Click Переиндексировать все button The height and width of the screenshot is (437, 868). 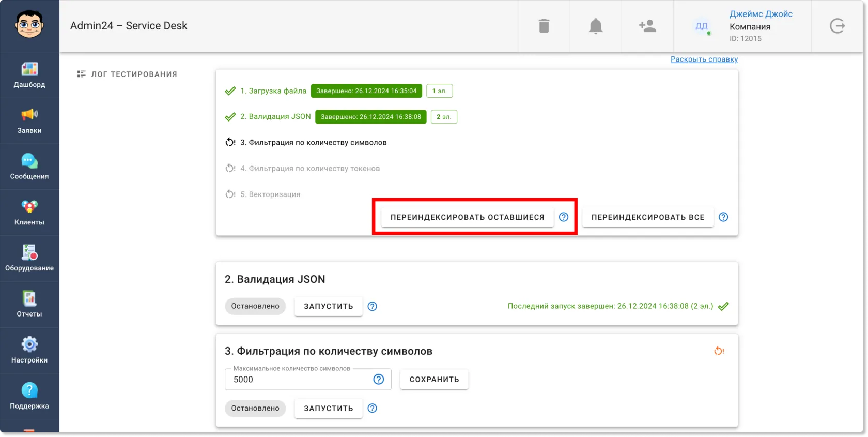click(x=648, y=217)
